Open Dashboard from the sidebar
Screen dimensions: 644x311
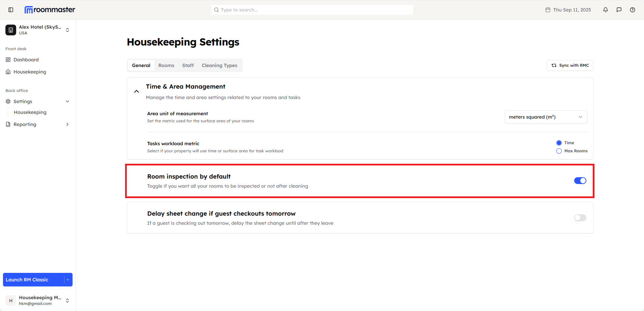pyautogui.click(x=26, y=60)
